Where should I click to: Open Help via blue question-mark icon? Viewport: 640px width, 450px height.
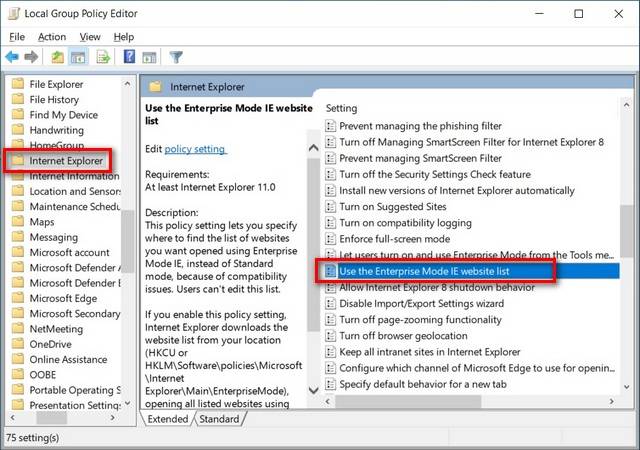(x=129, y=57)
